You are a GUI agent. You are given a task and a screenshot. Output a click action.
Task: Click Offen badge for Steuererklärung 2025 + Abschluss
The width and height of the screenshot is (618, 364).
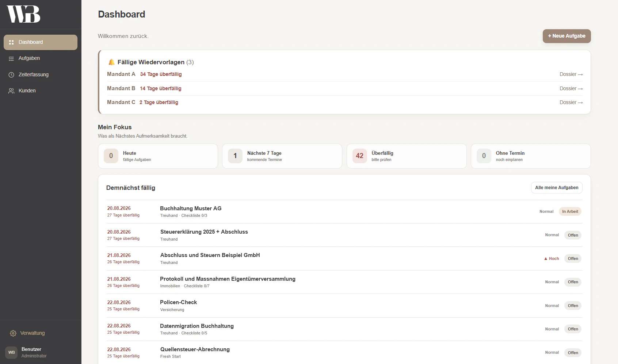tap(573, 235)
